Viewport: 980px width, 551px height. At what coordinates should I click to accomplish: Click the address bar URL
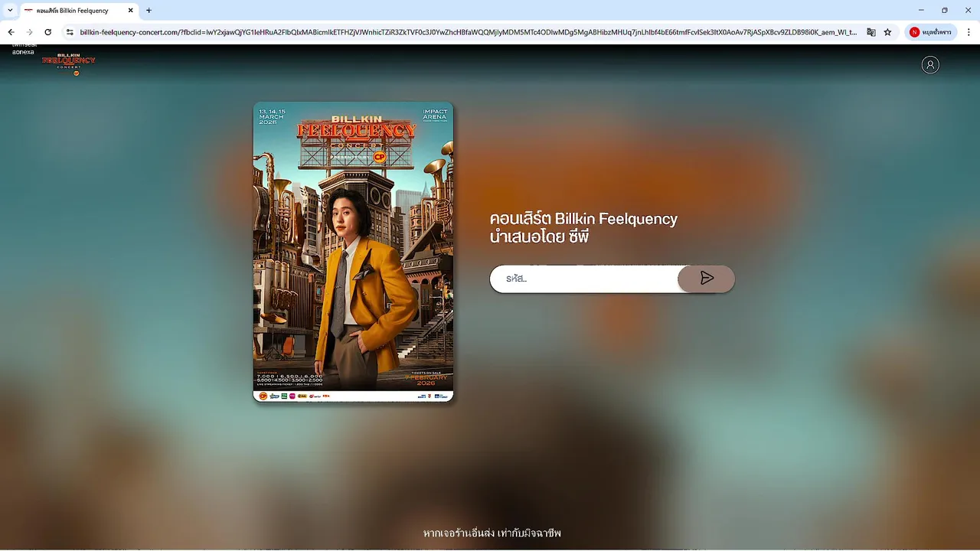coord(468,32)
